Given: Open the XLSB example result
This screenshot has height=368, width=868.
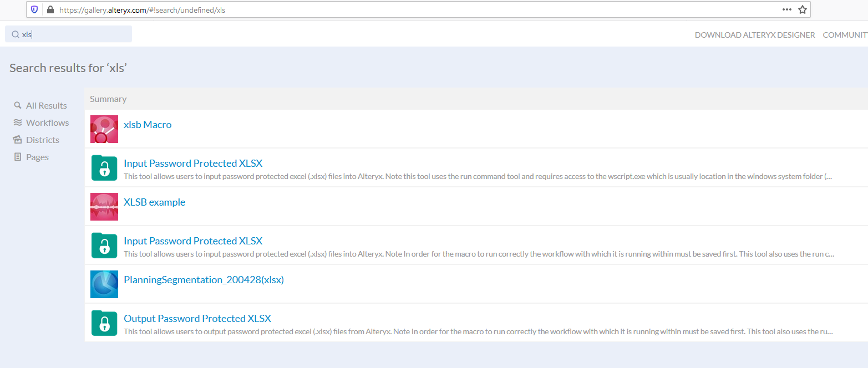Looking at the screenshot, I should click(x=154, y=202).
